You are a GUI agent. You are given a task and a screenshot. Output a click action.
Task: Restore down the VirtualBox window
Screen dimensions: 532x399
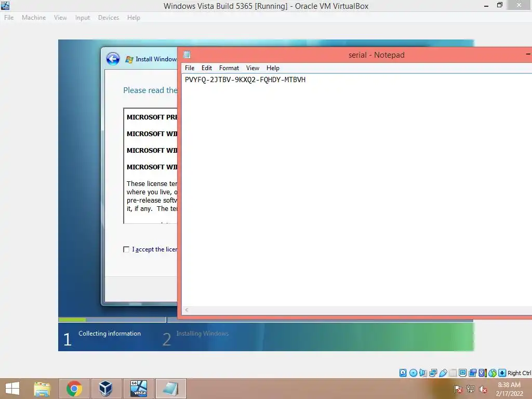tap(500, 5)
